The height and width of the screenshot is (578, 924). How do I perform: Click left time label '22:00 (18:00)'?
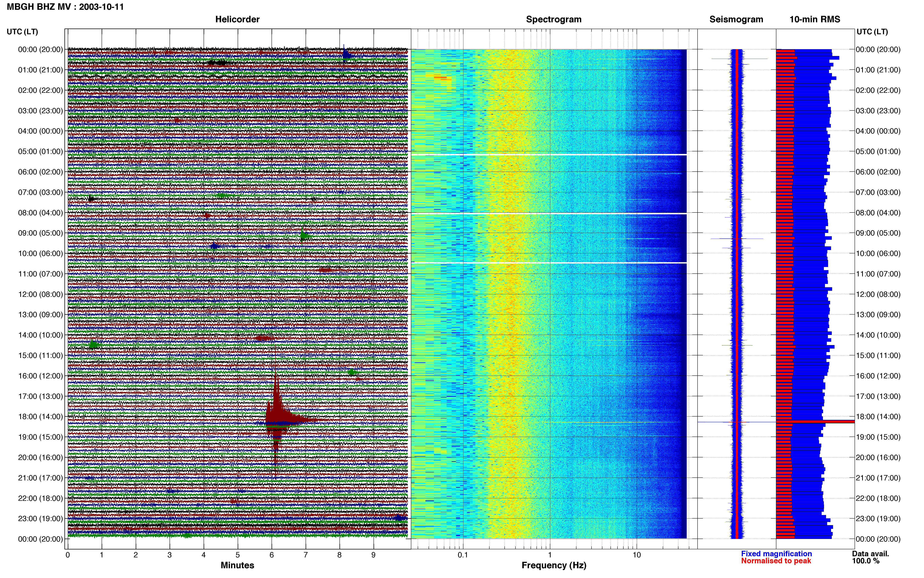[41, 498]
